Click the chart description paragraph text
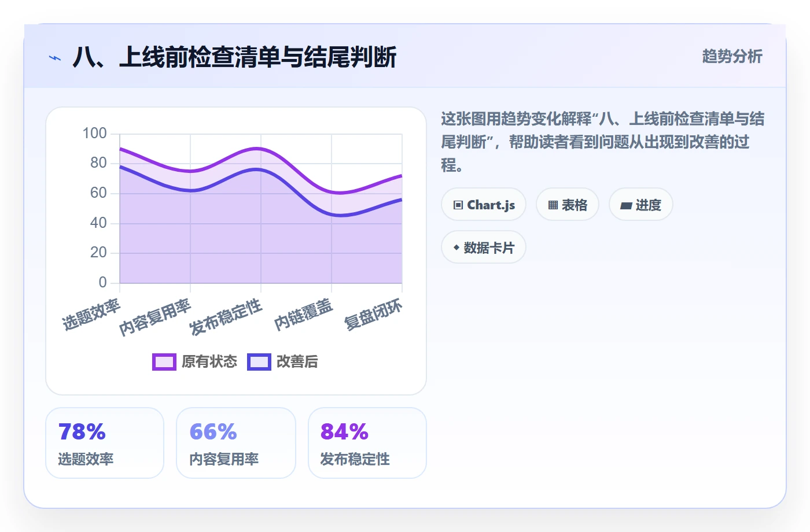 [602, 142]
